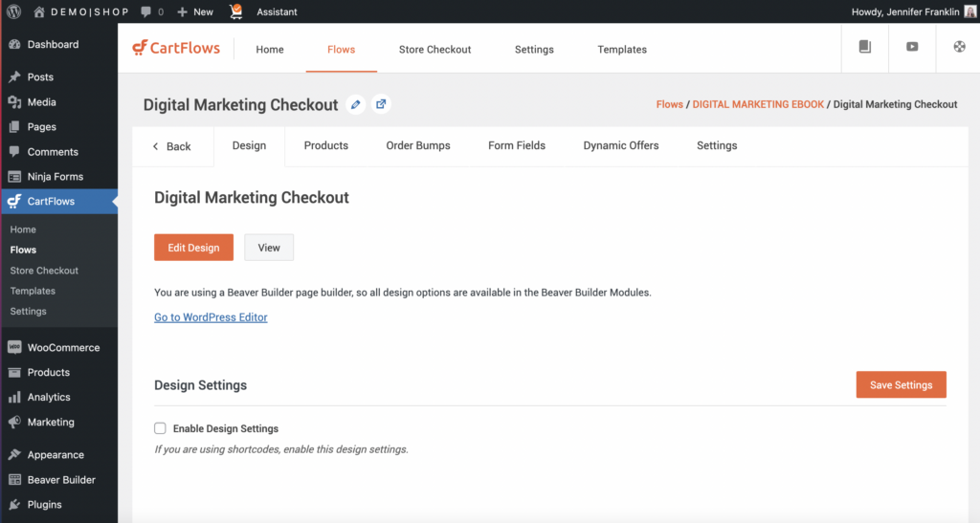Open the checkout Settings tab
Image resolution: width=980 pixels, height=523 pixels.
click(x=717, y=145)
